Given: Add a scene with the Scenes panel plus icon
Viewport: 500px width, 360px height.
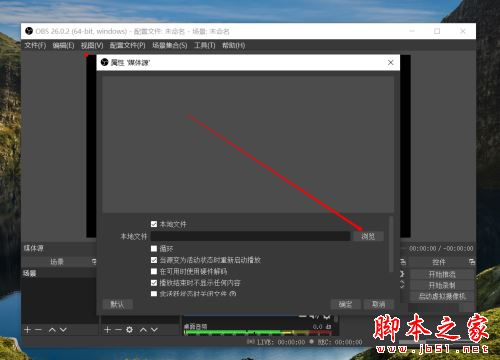Looking at the screenshot, I should click(x=27, y=330).
